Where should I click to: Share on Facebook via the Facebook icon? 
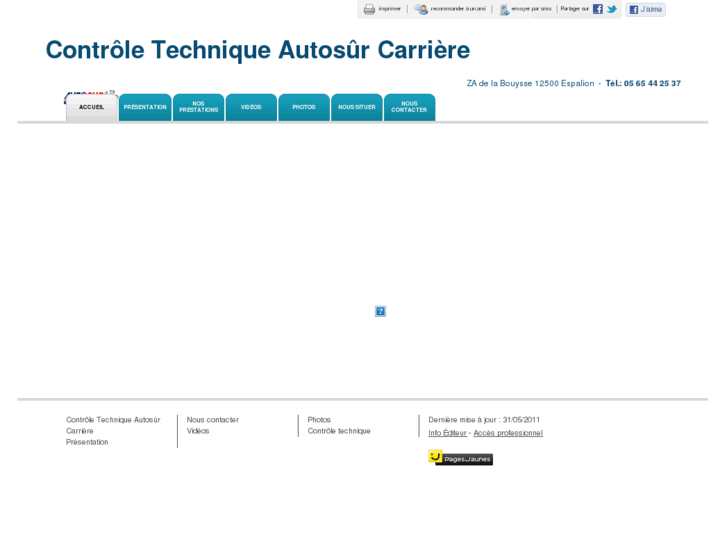598,9
